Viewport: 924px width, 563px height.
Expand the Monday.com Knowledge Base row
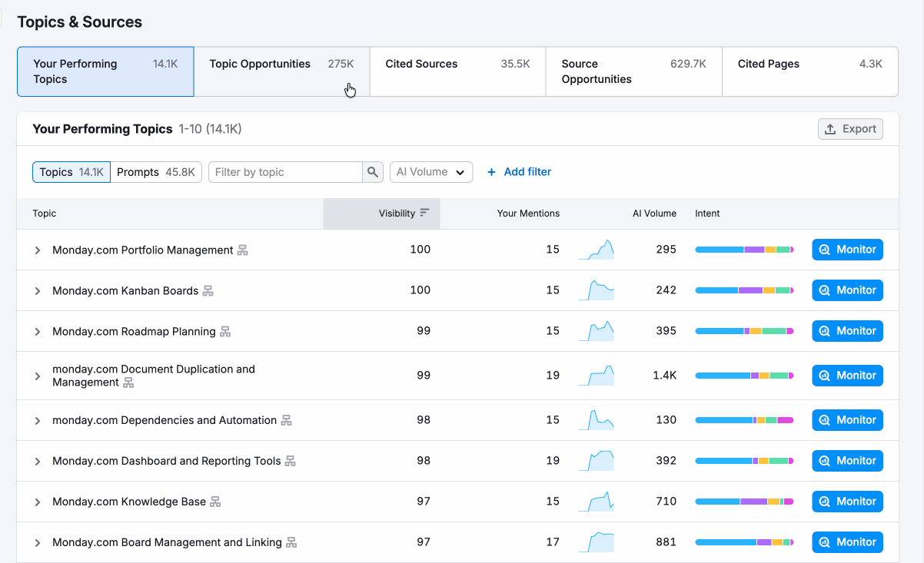37,502
